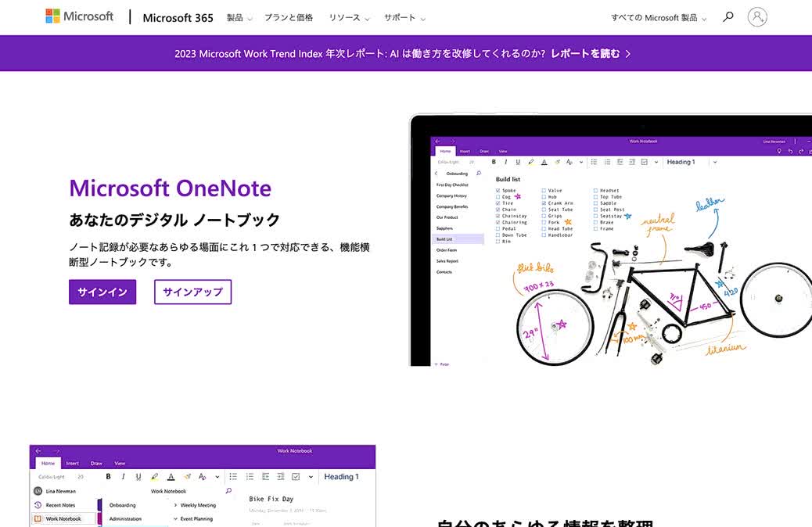The width and height of the screenshot is (812, 527).
Task: Toggle the Cog checkbox in Build list
Action: pyautogui.click(x=498, y=197)
